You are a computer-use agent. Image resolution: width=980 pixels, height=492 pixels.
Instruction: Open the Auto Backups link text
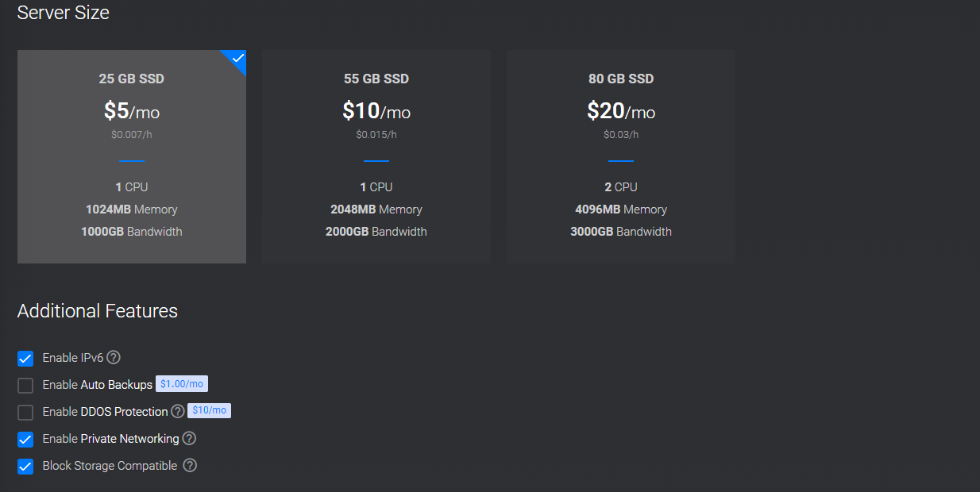(117, 385)
